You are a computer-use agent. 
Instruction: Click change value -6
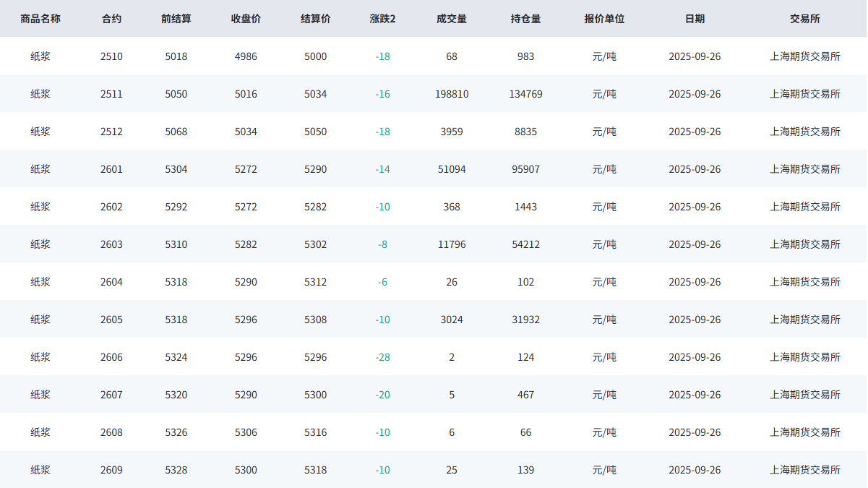click(382, 282)
